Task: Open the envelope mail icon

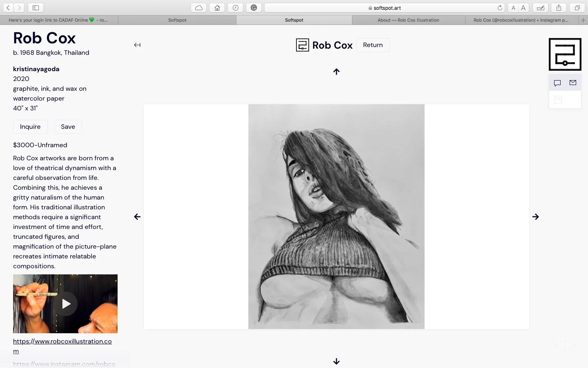Action: coord(573,83)
